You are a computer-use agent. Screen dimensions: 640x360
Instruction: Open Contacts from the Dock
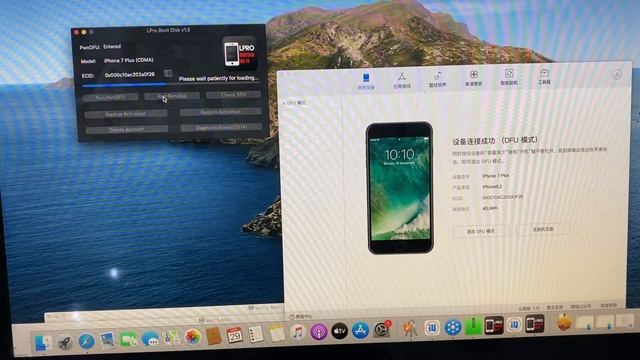pos(213,336)
